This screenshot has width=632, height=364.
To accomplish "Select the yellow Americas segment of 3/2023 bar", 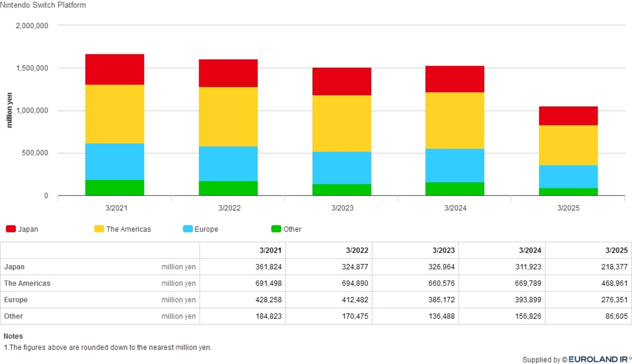I will click(342, 123).
